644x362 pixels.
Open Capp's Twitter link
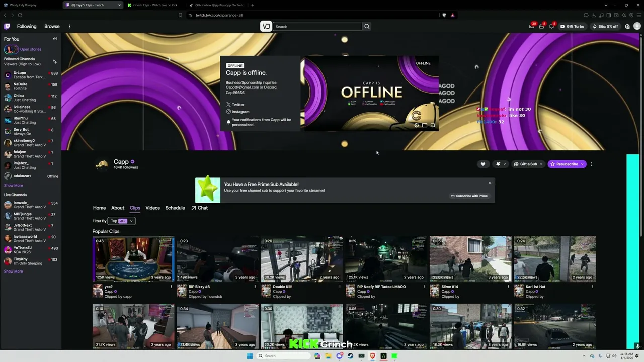point(235,105)
